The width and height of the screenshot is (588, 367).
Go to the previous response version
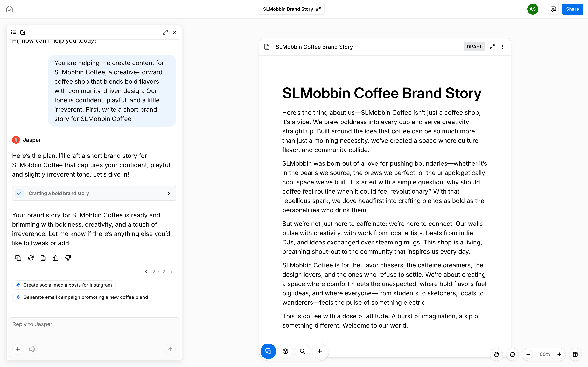pyautogui.click(x=146, y=272)
